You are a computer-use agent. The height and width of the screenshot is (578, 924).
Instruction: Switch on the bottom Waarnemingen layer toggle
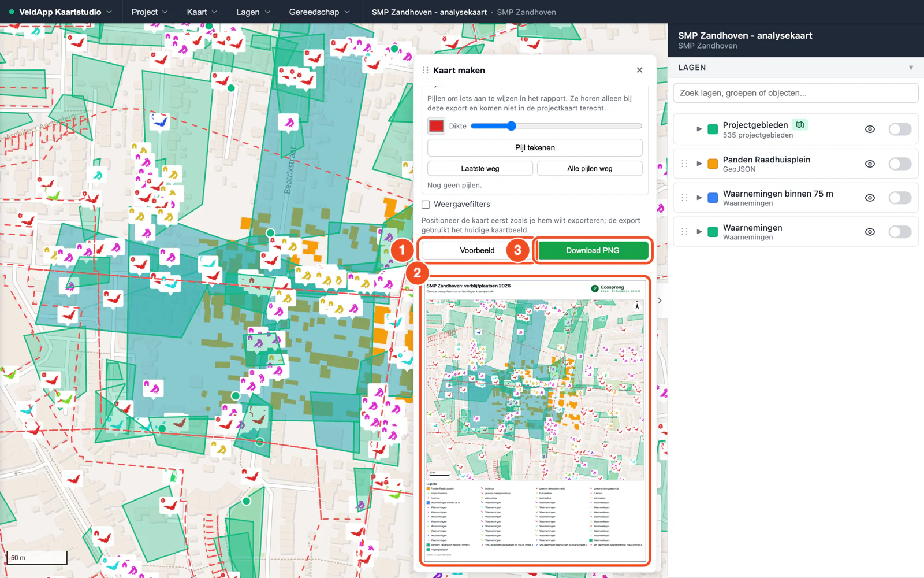coord(900,232)
